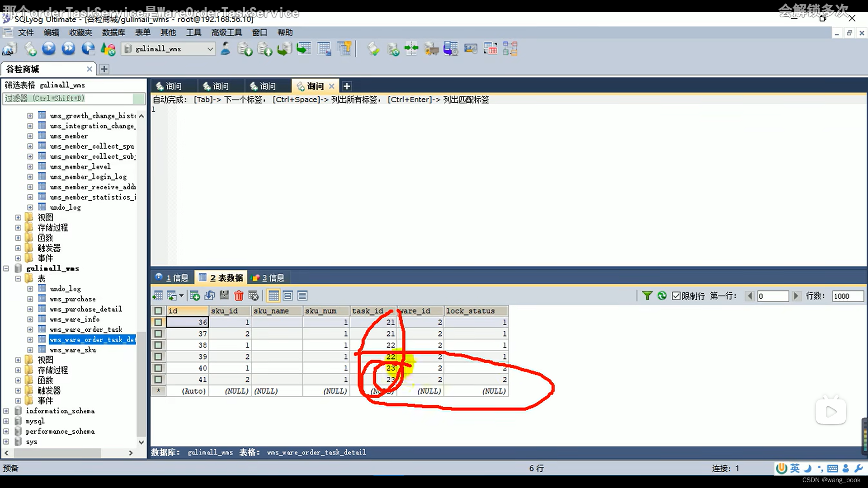Expand the information_schema database node
Screen dimensions: 868x488
point(6,411)
